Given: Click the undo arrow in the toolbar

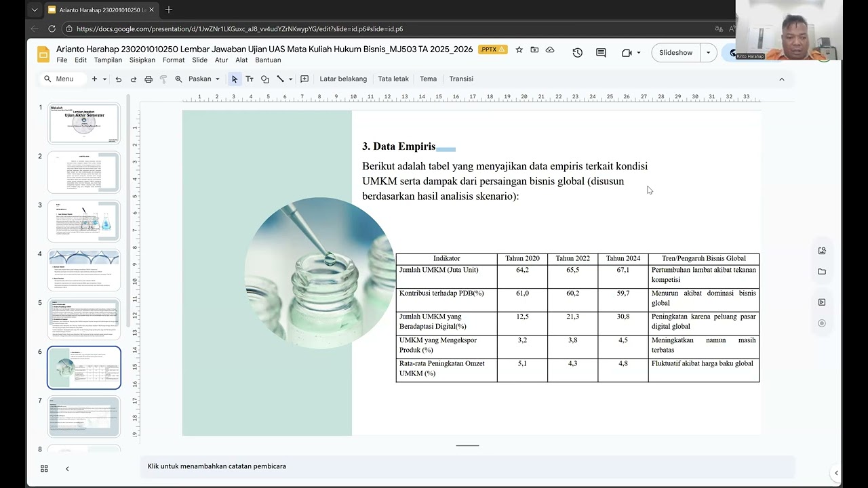Looking at the screenshot, I should click(119, 79).
